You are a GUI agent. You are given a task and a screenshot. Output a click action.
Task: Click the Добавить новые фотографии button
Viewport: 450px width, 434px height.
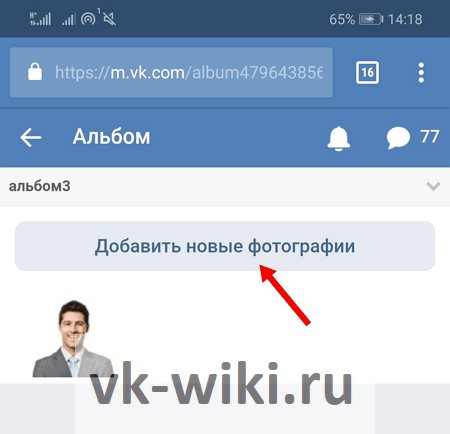click(225, 246)
